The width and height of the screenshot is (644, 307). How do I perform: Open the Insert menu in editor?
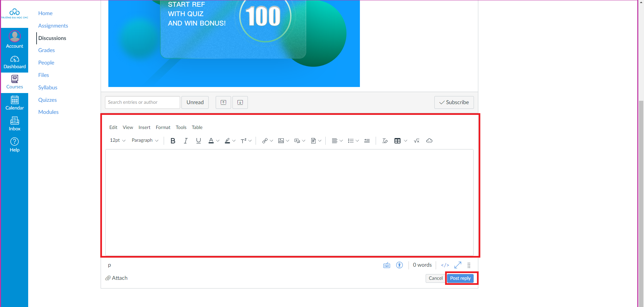pyautogui.click(x=144, y=127)
